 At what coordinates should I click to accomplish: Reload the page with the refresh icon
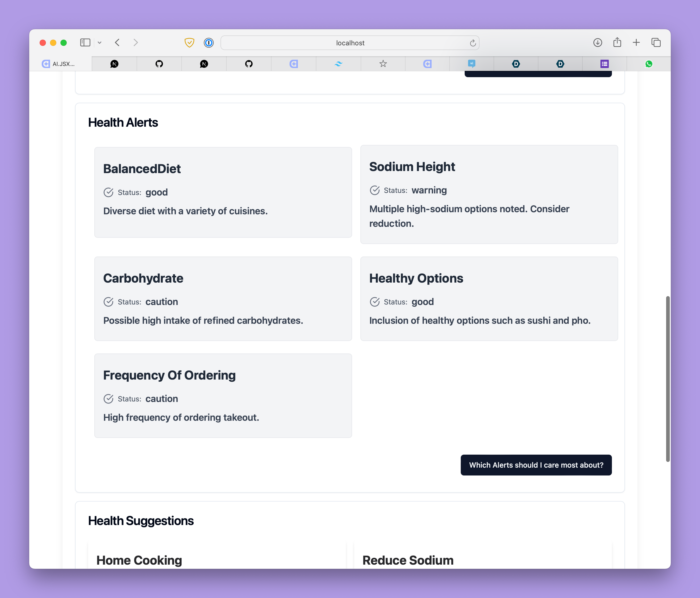coord(473,43)
